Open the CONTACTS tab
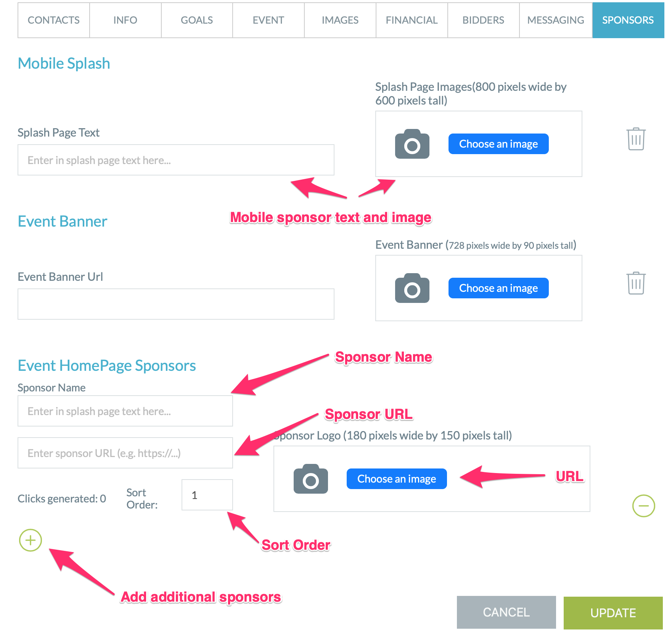 coord(54,20)
